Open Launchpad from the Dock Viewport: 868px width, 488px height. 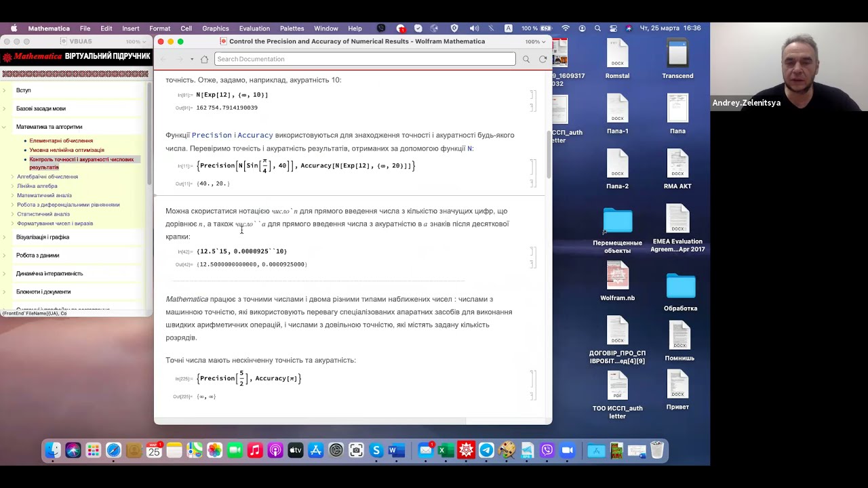[x=94, y=450]
